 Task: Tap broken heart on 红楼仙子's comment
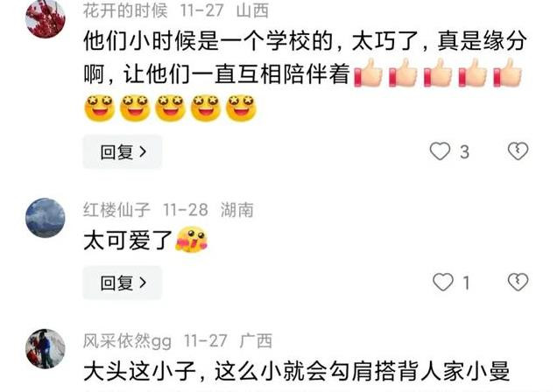[x=518, y=282]
